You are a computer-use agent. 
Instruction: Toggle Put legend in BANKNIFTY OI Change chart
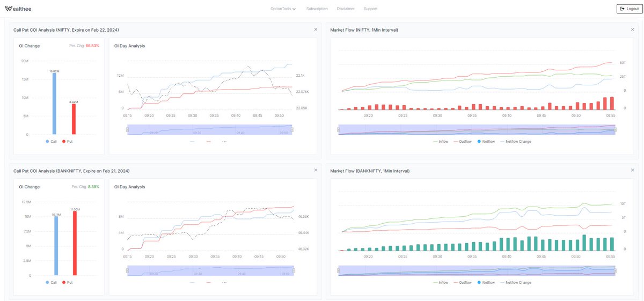68,282
